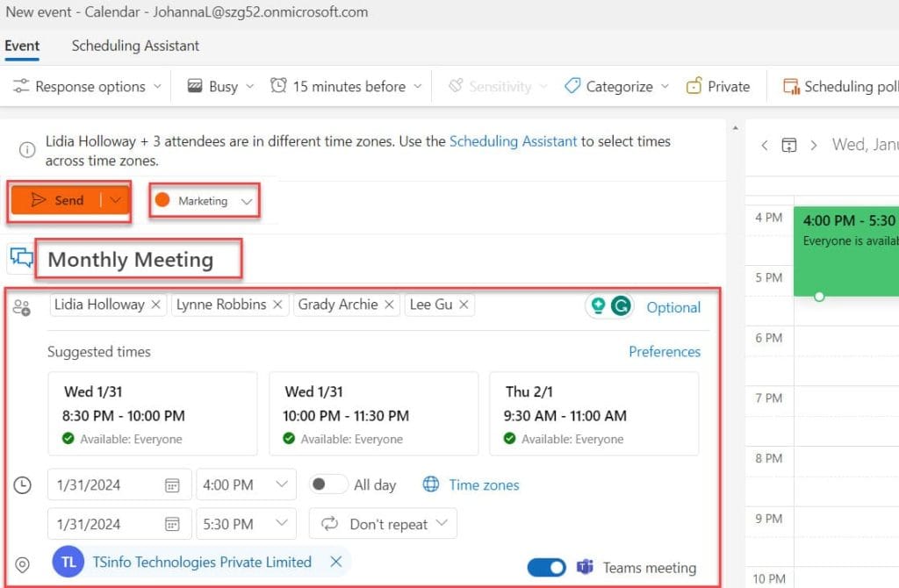
Task: Click the Categorize tag icon
Action: (x=572, y=86)
